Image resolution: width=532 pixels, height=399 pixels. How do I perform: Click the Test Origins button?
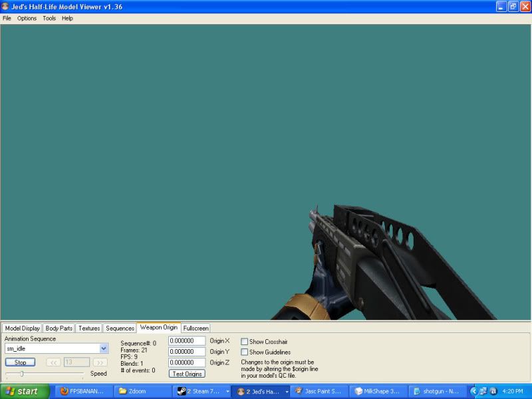click(187, 374)
